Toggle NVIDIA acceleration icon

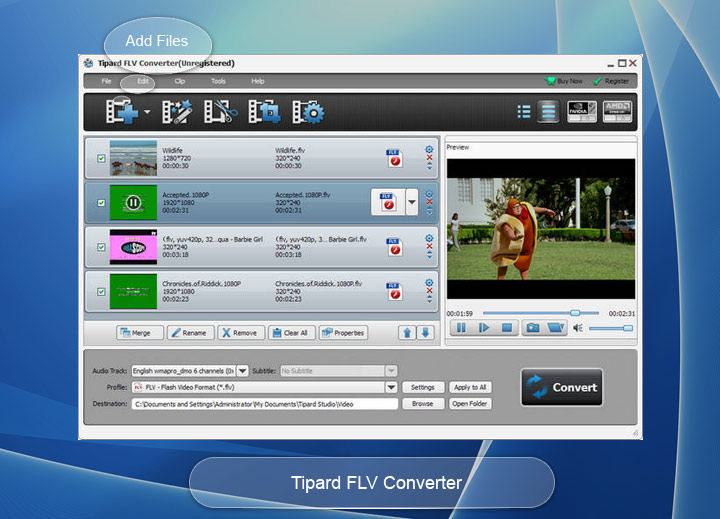(x=582, y=112)
